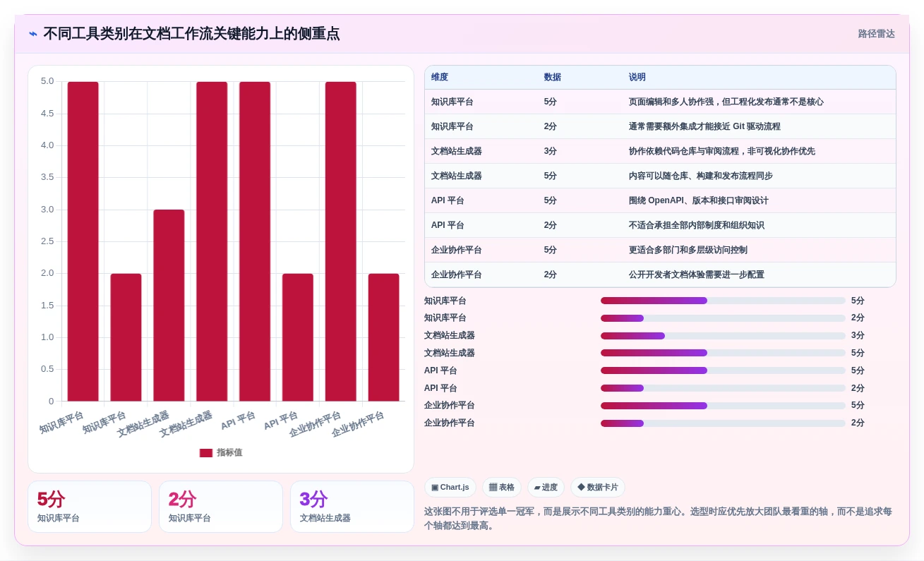
Task: Click the API 平台 chart bar at 5.0
Action: [255, 241]
